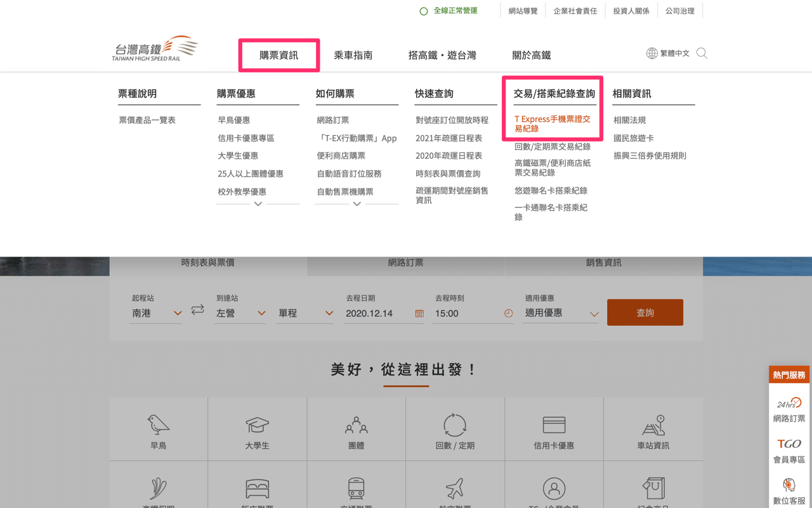Open the search magnifier icon

click(x=702, y=53)
